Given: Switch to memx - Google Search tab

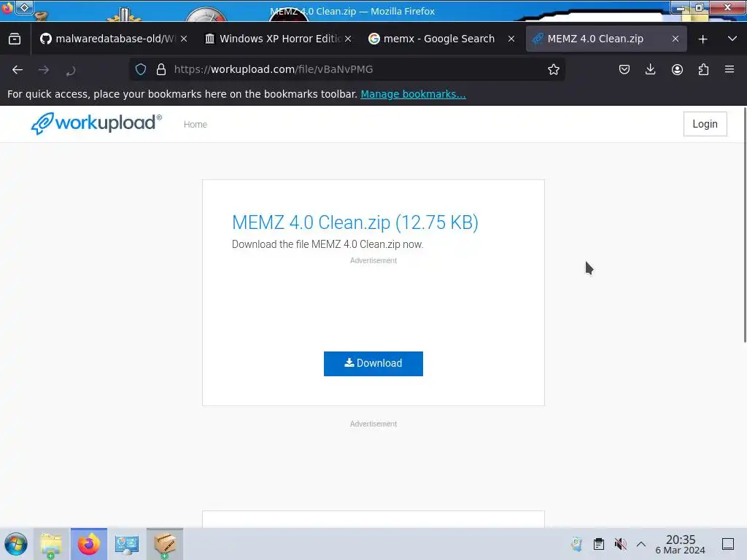Looking at the screenshot, I should [438, 39].
